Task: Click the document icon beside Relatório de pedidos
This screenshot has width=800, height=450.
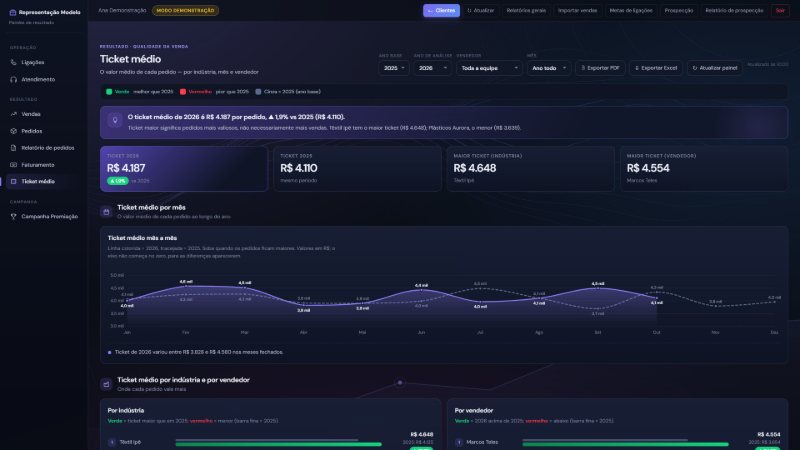Action: [13, 148]
